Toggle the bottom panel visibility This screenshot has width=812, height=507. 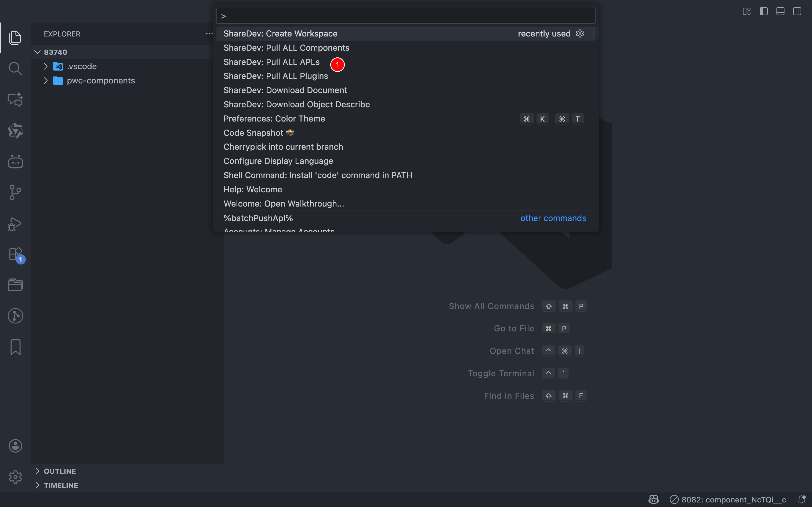(781, 11)
